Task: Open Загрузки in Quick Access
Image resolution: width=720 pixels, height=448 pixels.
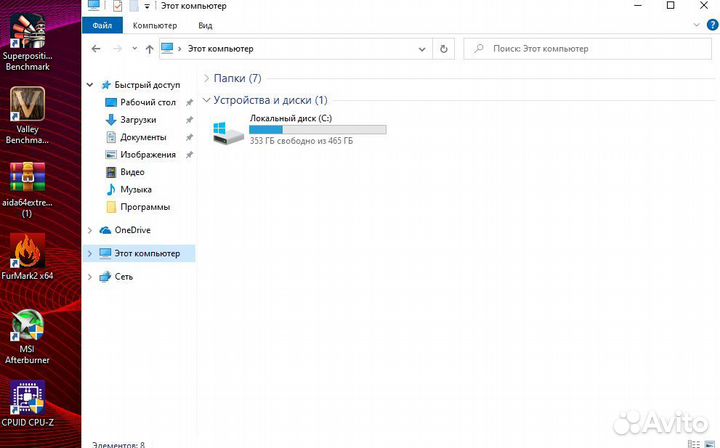Action: coord(137,120)
